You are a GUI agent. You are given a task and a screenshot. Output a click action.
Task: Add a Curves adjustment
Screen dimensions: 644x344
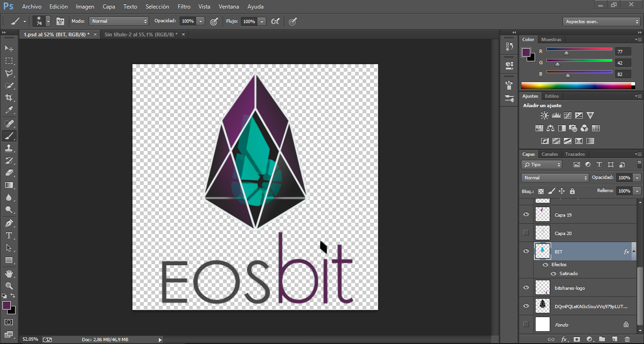[x=568, y=115]
